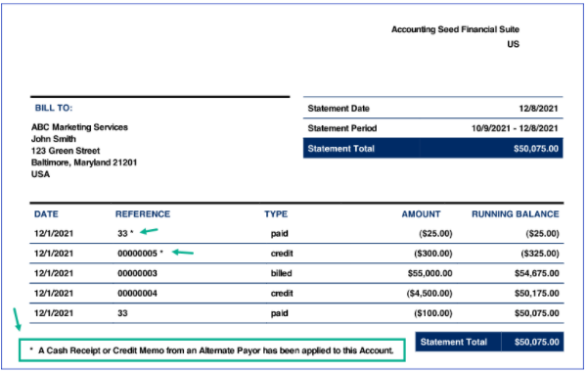Screen dimensions: 588x373
Task: Click the ABC Marketing Services name
Action: click(x=79, y=127)
